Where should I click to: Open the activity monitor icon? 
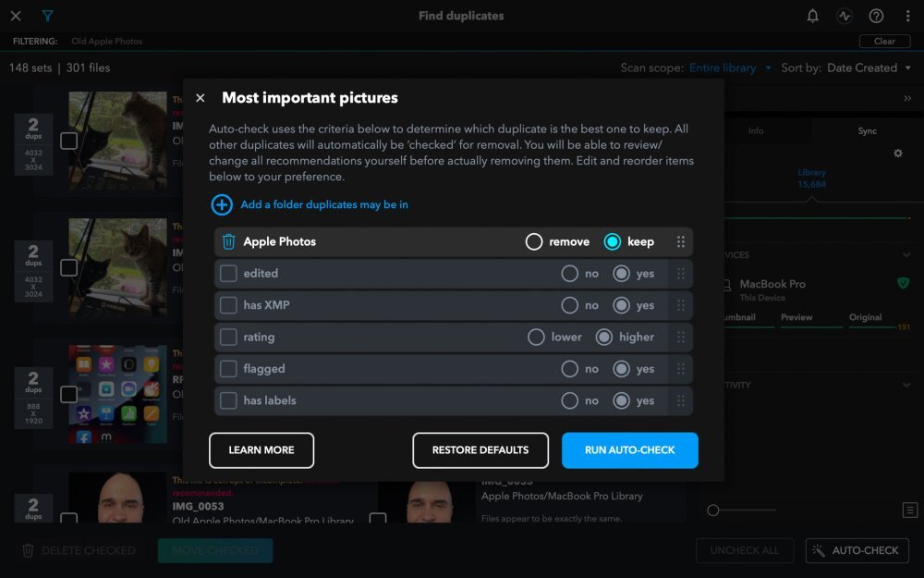(845, 16)
